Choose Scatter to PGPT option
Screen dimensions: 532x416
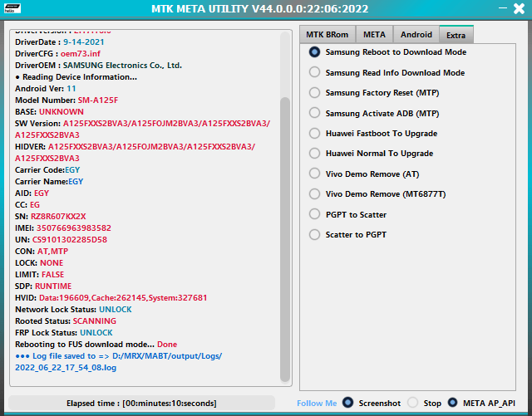coord(347,235)
